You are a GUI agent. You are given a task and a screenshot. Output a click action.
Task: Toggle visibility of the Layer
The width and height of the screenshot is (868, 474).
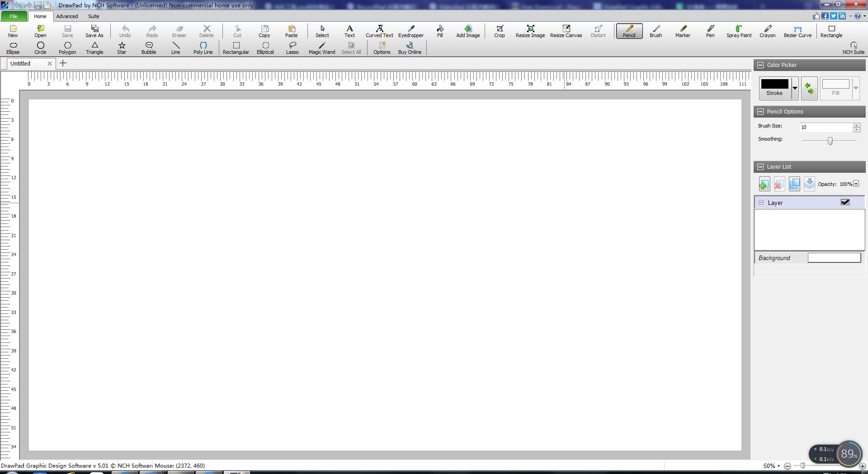coord(845,202)
